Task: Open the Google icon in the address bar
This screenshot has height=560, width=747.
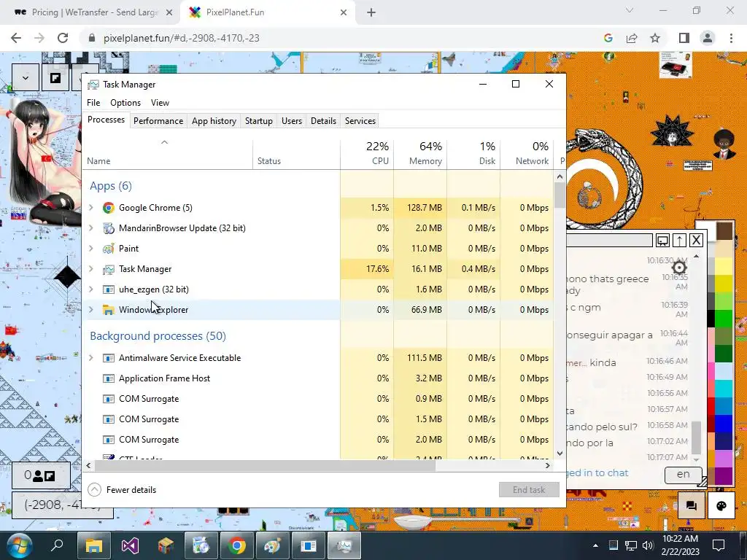Action: pyautogui.click(x=608, y=38)
